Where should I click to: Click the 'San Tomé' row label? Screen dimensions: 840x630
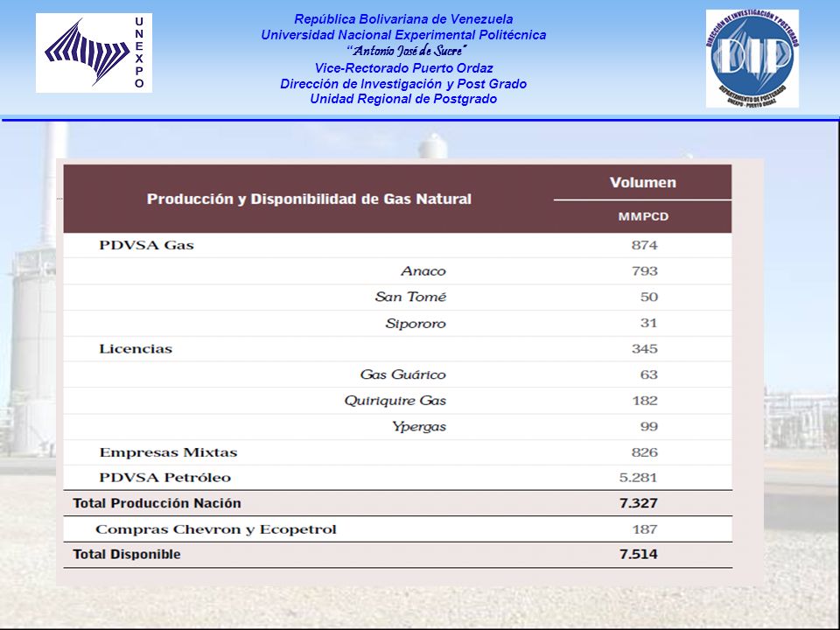[410, 297]
